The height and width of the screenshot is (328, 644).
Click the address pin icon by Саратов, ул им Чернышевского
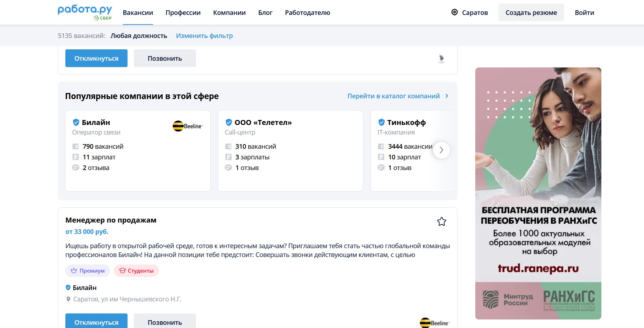point(69,299)
